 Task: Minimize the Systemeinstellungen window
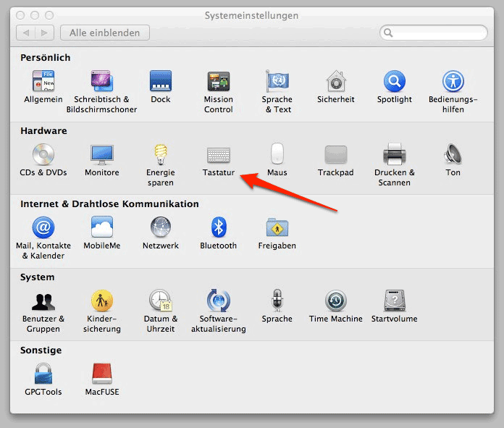tap(35, 15)
